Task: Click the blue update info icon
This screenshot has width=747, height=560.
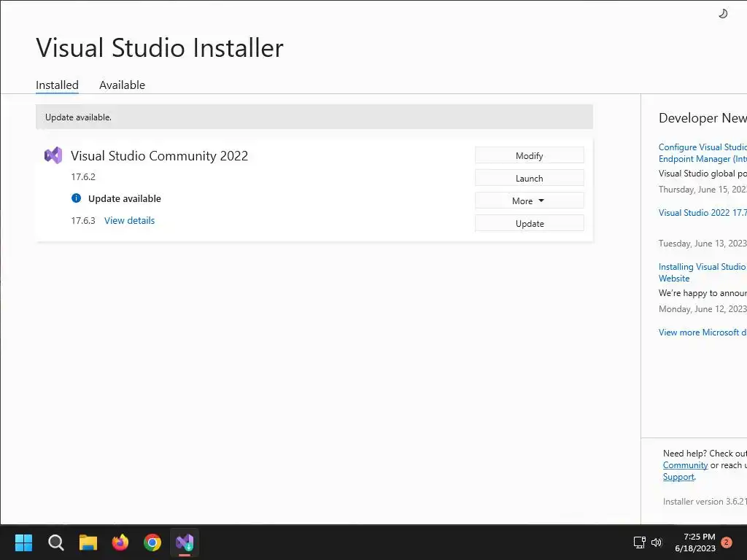Action: pyautogui.click(x=76, y=198)
